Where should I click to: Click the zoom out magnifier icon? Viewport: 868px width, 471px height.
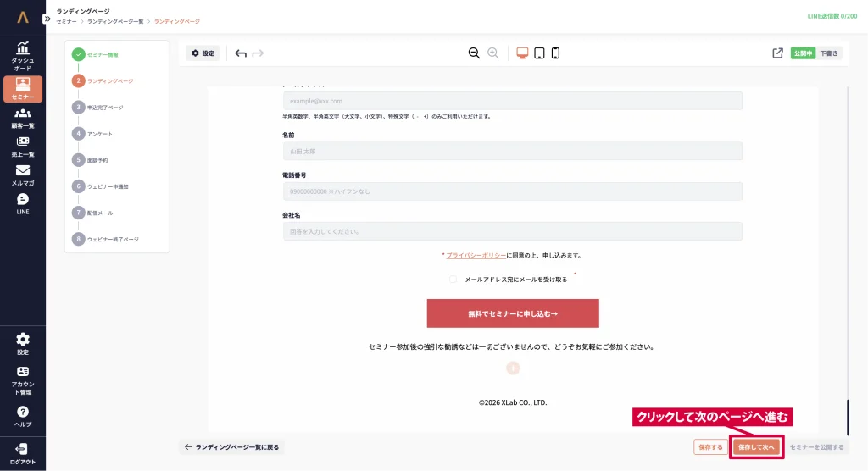click(474, 53)
